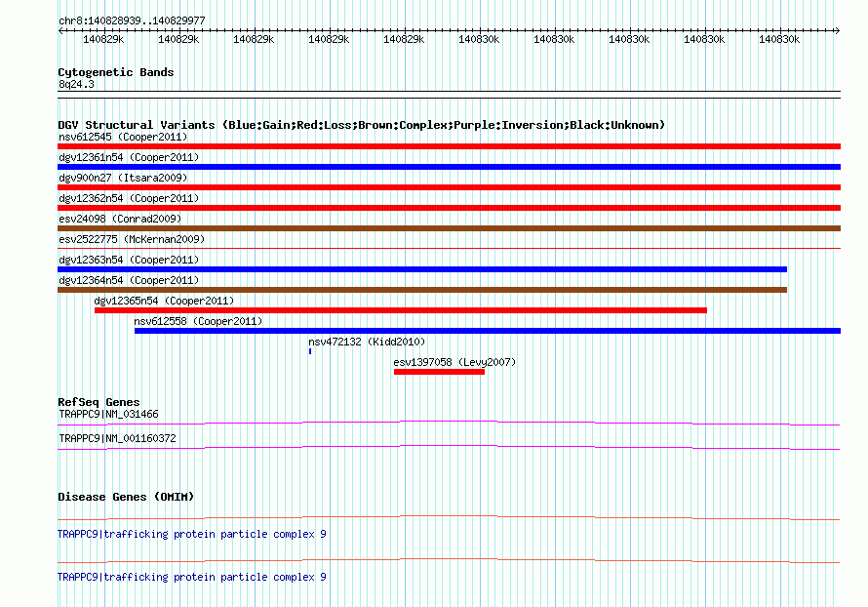This screenshot has height=607, width=868.
Task: Click the last 140830k ruler tick label
Action: point(779,39)
